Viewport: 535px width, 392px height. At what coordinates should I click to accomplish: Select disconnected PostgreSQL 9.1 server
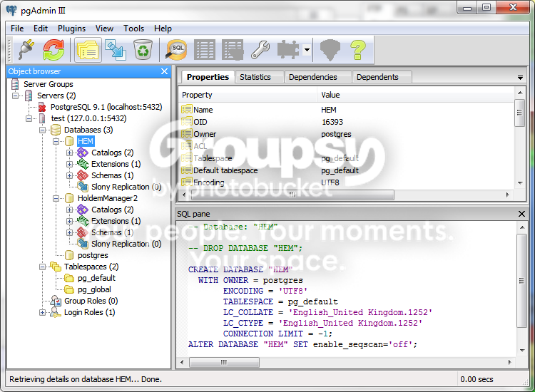coord(106,107)
